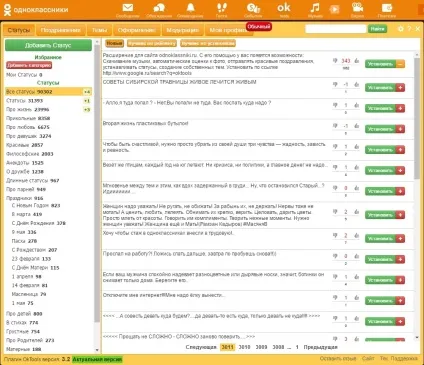The height and width of the screenshot is (365, 424).
Task: Switch to the Темы tab
Action: click(99, 30)
